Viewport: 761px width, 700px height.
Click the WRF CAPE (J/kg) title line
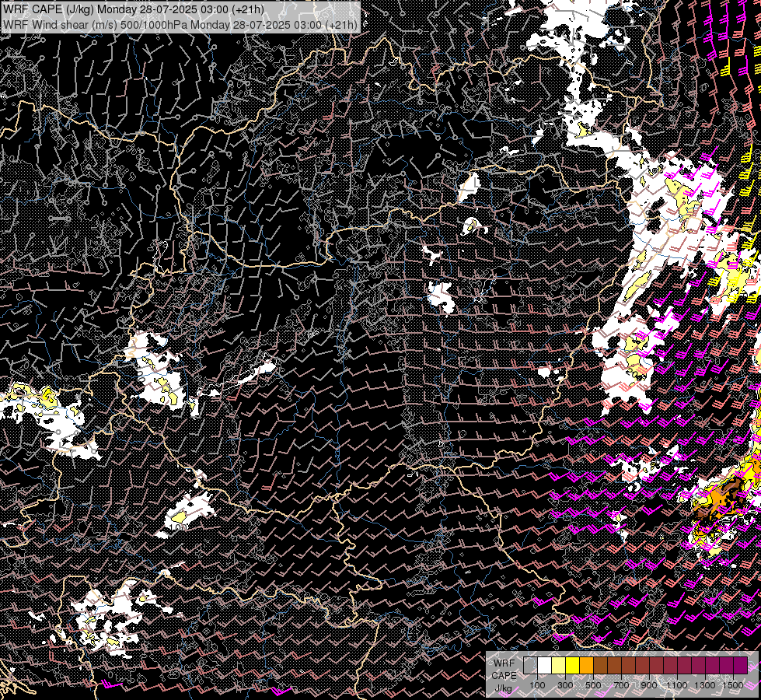tap(134, 9)
